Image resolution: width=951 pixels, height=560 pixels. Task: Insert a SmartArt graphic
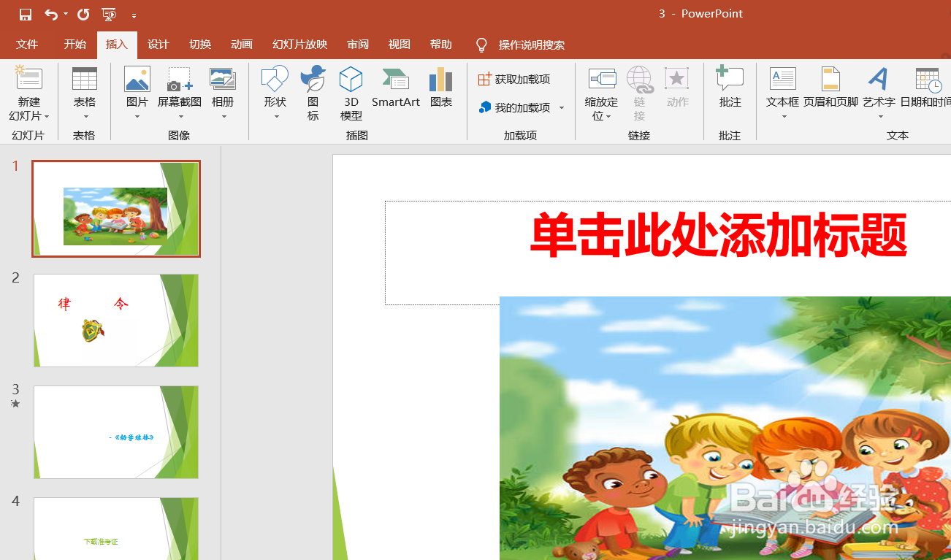coord(396,88)
